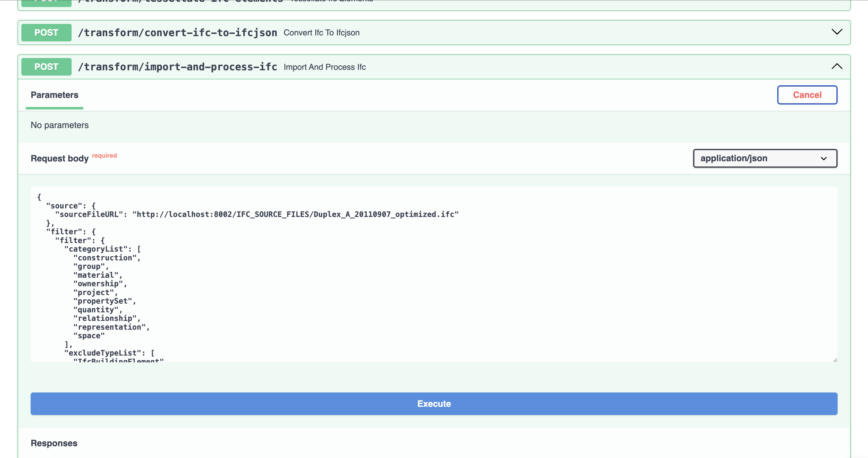The image size is (868, 458).
Task: Click the "propertySet" entry in JSON
Action: 105,301
